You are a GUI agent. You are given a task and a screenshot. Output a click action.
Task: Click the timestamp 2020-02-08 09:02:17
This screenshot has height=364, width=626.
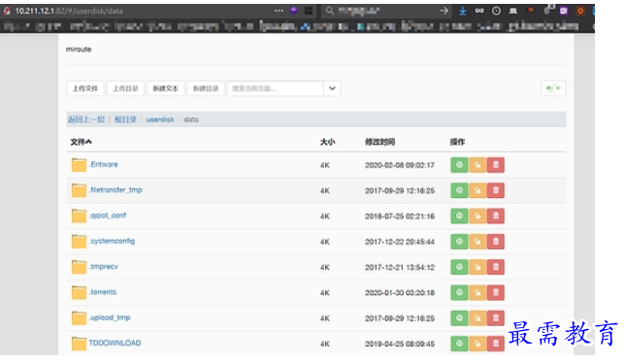pos(400,165)
